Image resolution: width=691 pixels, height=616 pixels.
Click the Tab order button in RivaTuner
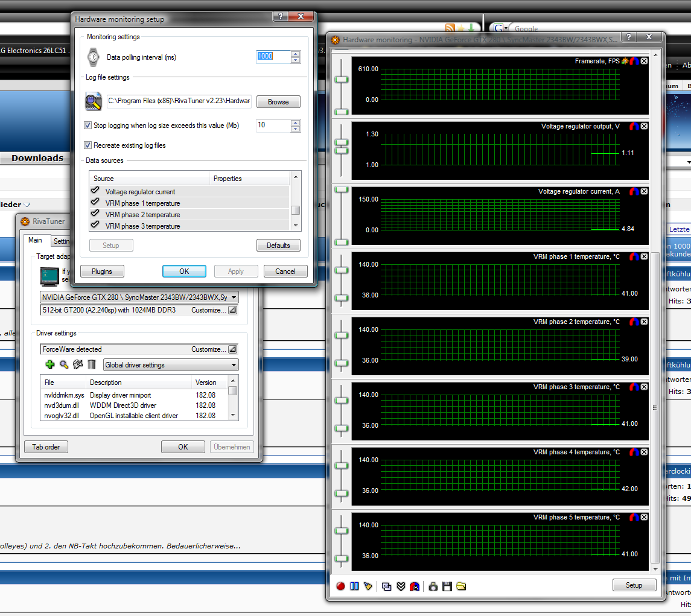click(x=46, y=447)
